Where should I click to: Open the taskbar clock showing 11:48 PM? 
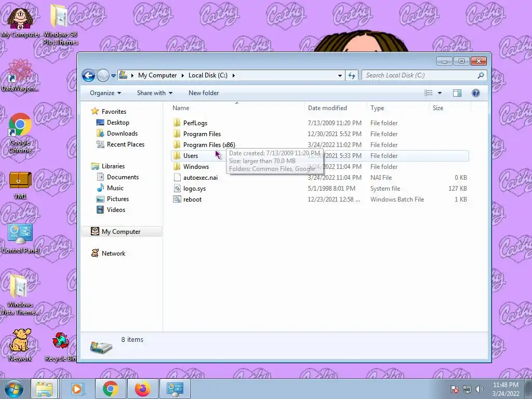click(506, 389)
